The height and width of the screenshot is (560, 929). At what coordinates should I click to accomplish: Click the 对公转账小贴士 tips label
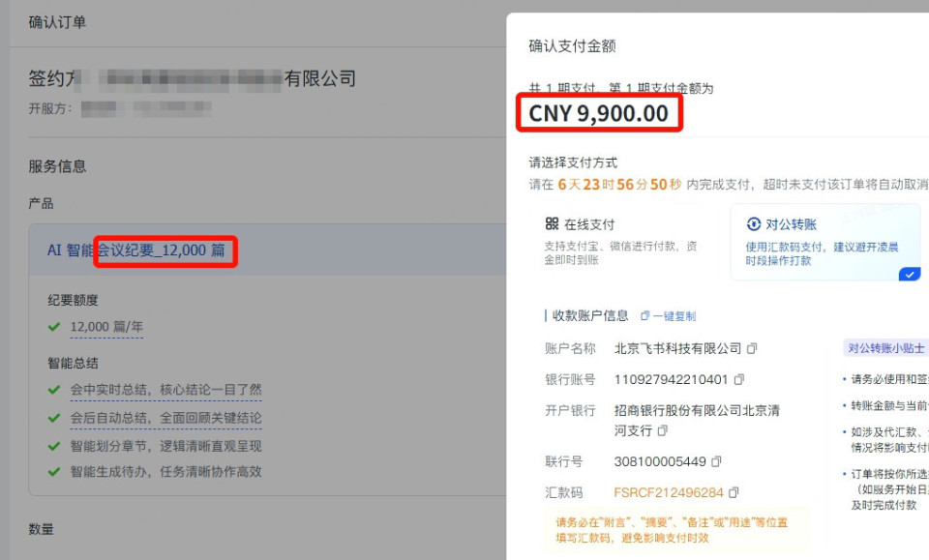coord(885,348)
